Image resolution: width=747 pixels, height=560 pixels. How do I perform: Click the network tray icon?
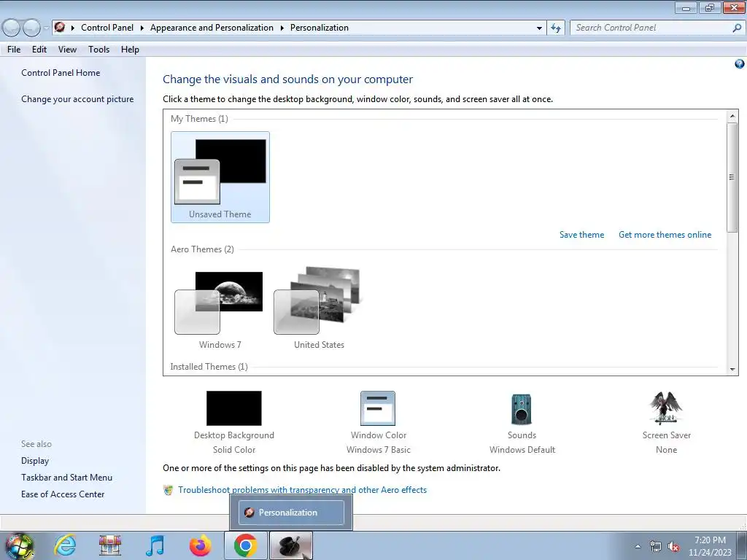point(656,547)
